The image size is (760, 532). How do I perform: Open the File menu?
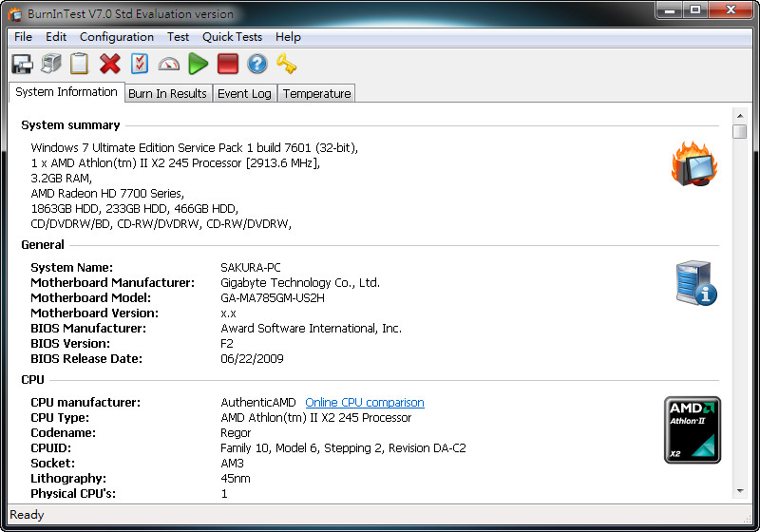coord(23,37)
